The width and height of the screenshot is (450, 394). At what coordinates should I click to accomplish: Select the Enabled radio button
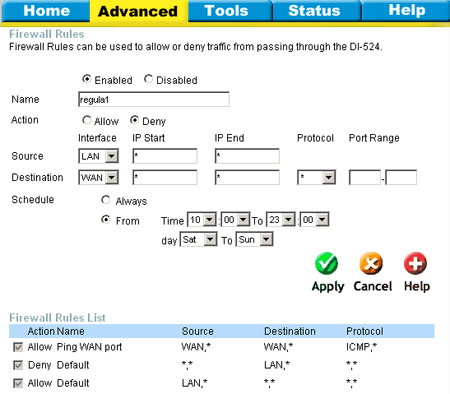click(86, 79)
